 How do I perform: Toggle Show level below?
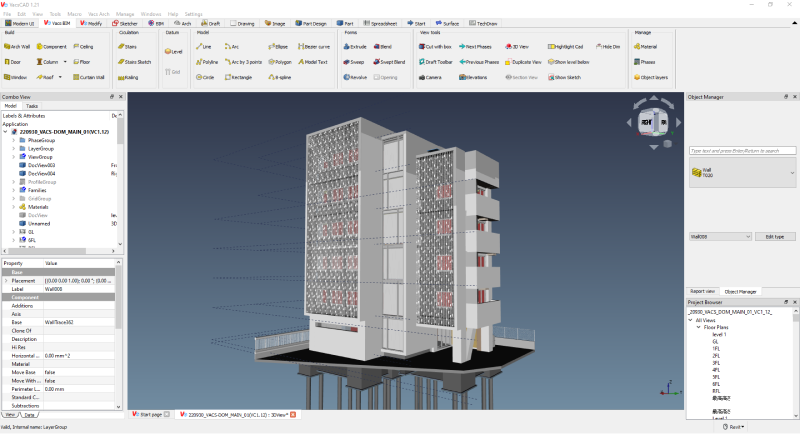click(x=568, y=61)
